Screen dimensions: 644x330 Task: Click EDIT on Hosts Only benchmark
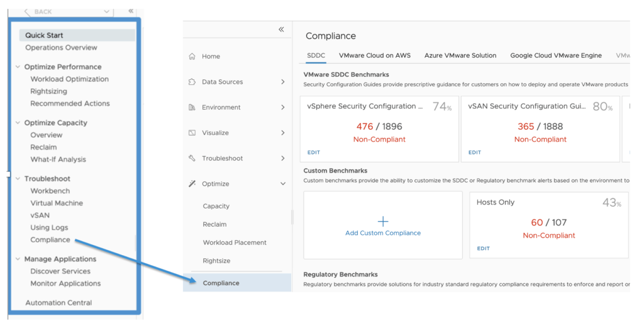pos(483,249)
